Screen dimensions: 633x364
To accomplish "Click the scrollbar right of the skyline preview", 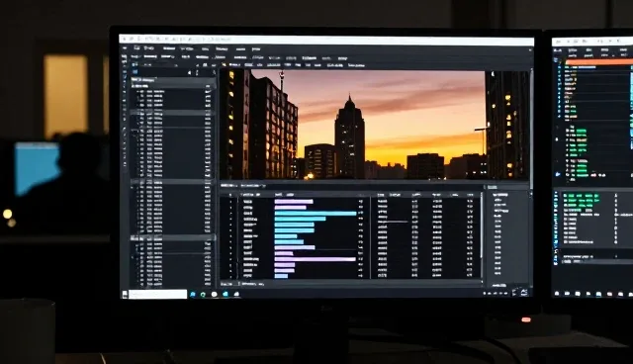I will point(531,129).
